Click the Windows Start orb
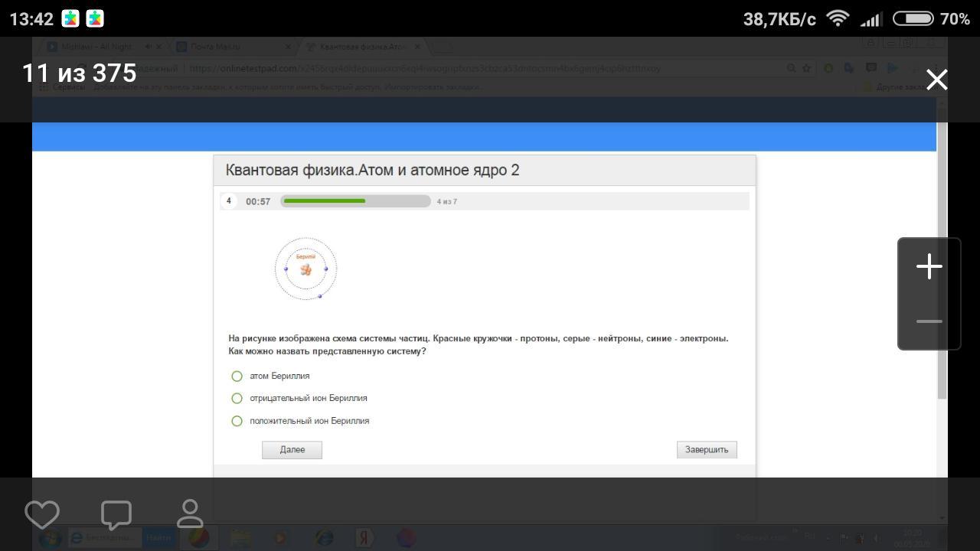Viewport: 980px width, 551px height. pos(50,538)
